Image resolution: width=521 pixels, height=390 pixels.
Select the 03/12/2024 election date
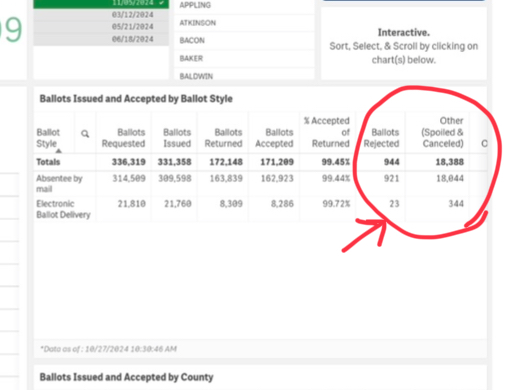[x=101, y=15]
